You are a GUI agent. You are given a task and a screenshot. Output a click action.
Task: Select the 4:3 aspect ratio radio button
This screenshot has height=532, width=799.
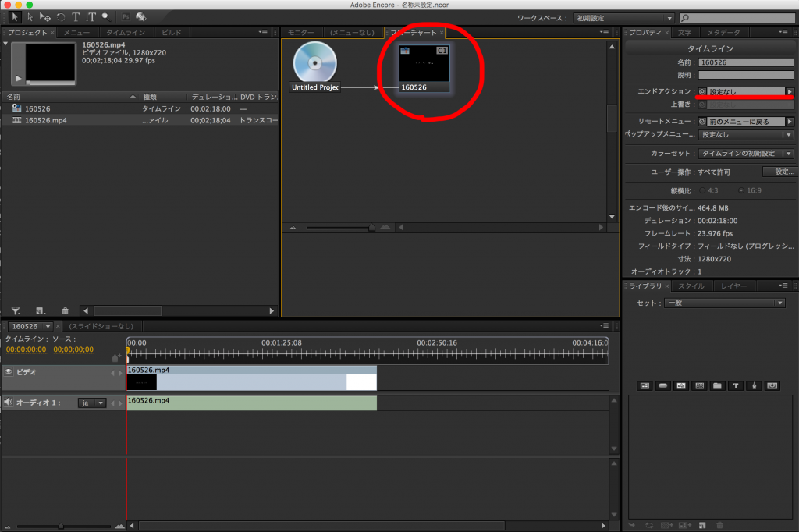point(704,190)
